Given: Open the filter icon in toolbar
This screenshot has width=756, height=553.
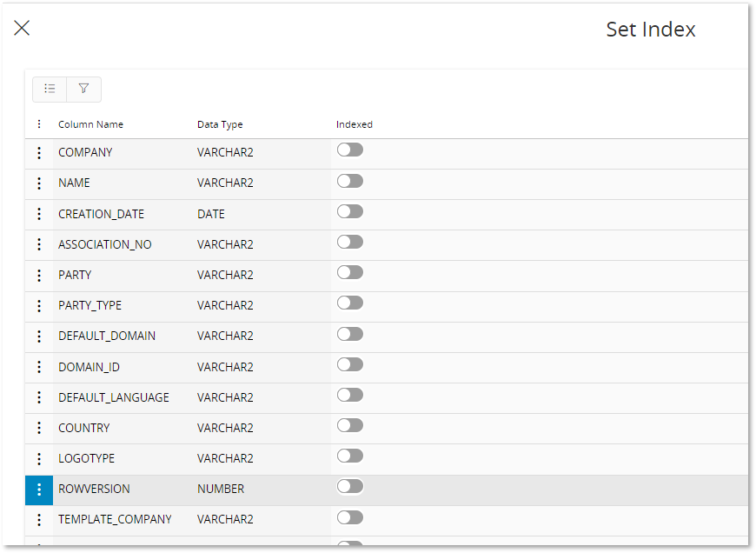Looking at the screenshot, I should tap(84, 89).
